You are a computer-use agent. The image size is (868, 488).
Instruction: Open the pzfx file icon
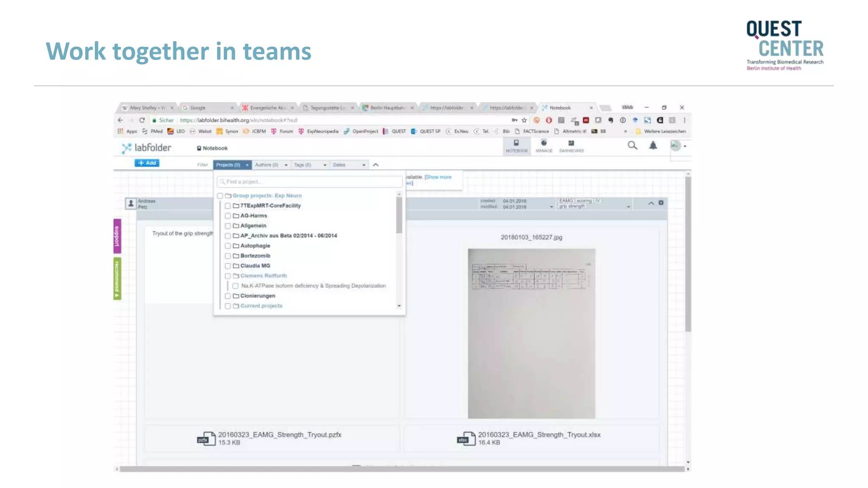[x=206, y=439]
